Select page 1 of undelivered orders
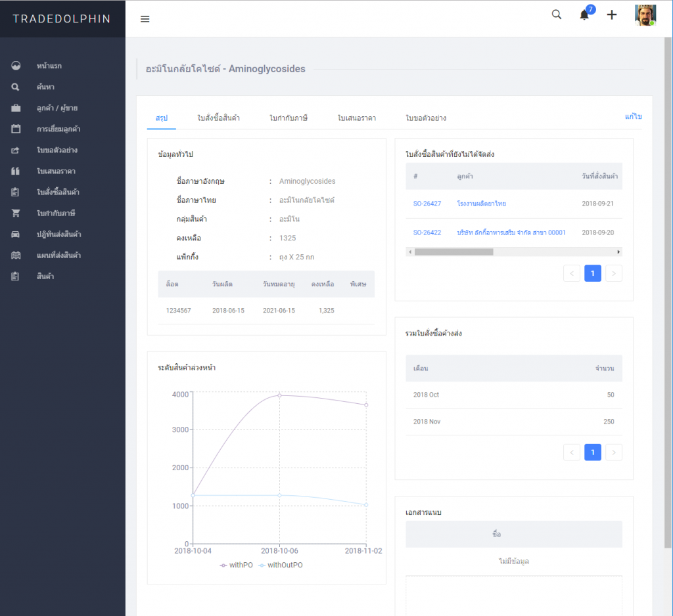The image size is (673, 616). pyautogui.click(x=593, y=273)
